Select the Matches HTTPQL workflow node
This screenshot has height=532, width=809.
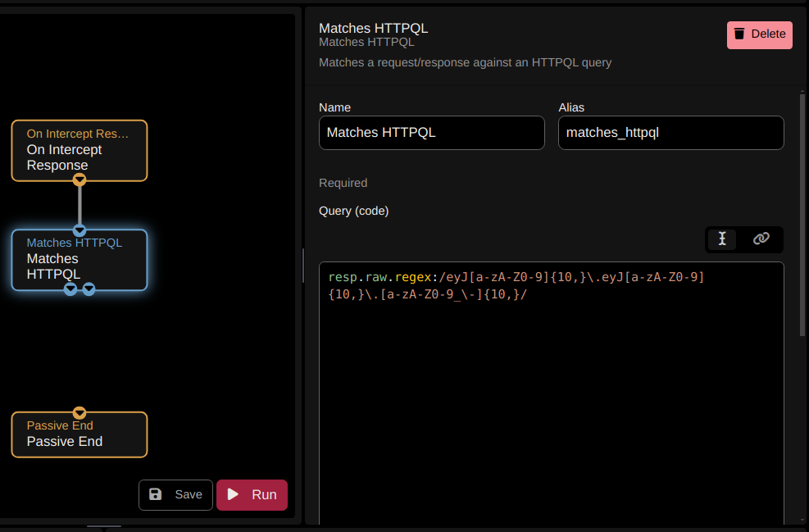point(80,260)
